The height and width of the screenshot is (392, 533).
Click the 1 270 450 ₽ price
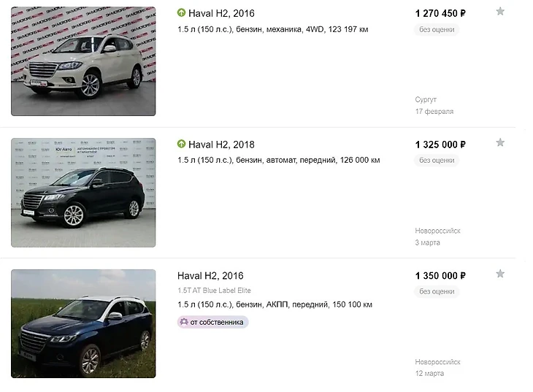tap(440, 13)
